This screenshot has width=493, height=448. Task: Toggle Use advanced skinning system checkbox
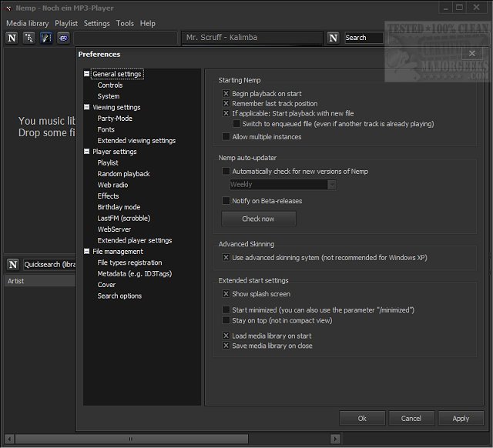226,258
